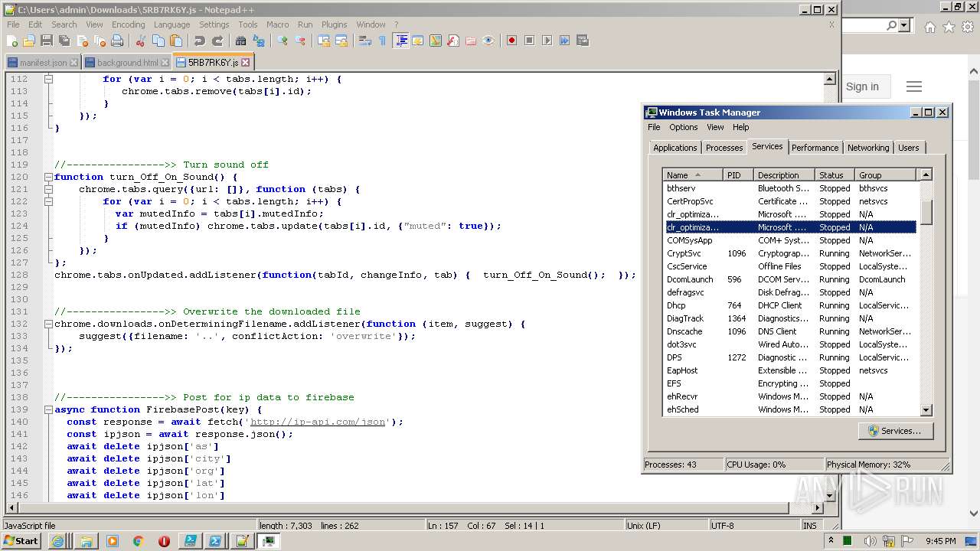The image size is (980, 551).
Task: Toggle file monitoring eye icon
Action: [x=488, y=41]
